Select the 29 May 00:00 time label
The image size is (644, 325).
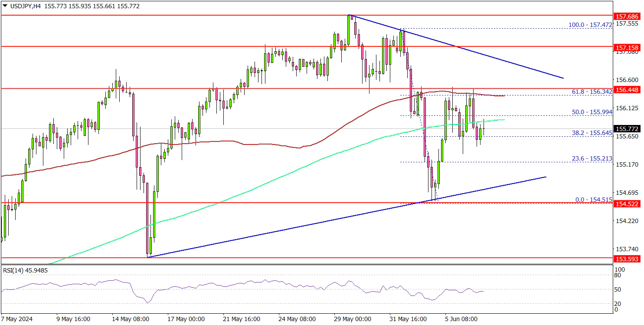(x=353, y=319)
